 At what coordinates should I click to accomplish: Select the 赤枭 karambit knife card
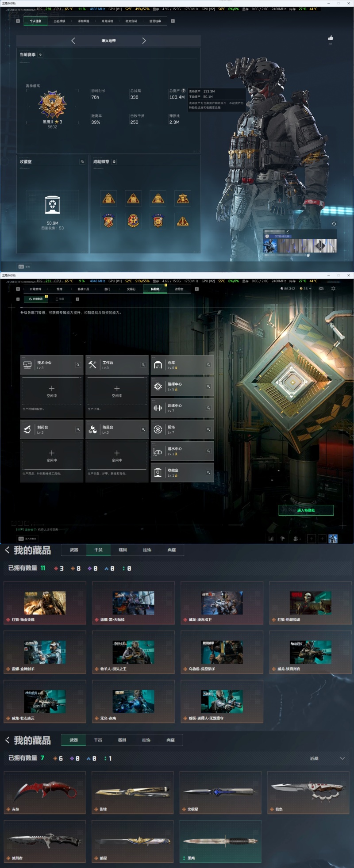45,792
